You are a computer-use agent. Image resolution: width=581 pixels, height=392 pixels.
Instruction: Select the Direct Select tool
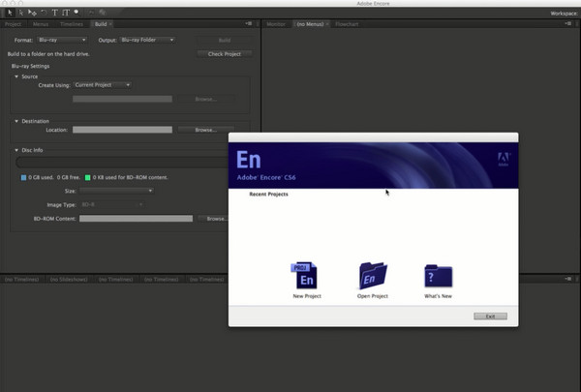21,13
